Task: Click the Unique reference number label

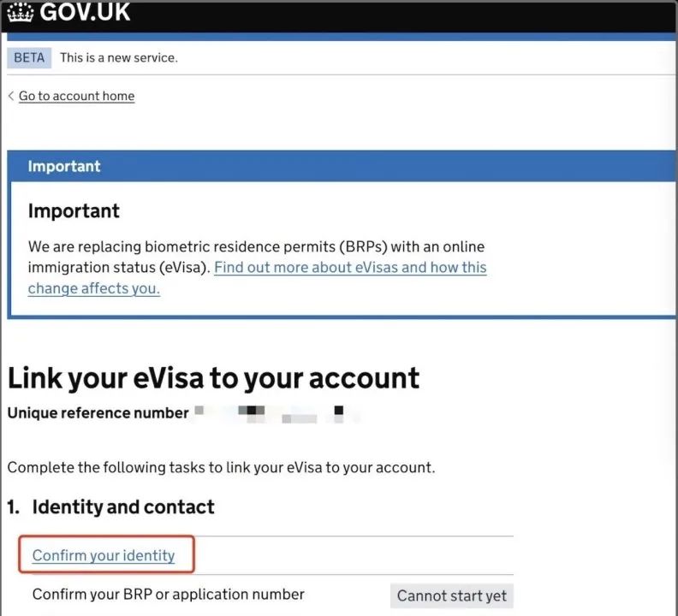Action: pyautogui.click(x=98, y=413)
